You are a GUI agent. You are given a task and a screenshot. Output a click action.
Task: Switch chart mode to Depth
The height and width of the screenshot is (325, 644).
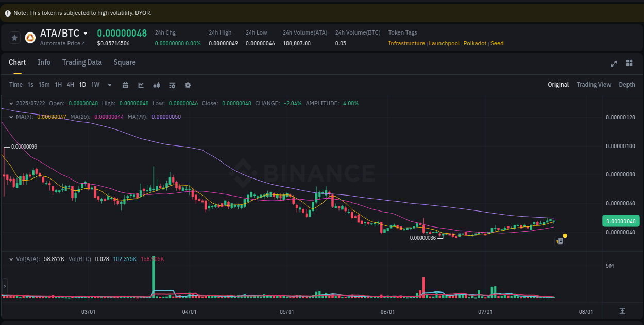[x=627, y=84]
